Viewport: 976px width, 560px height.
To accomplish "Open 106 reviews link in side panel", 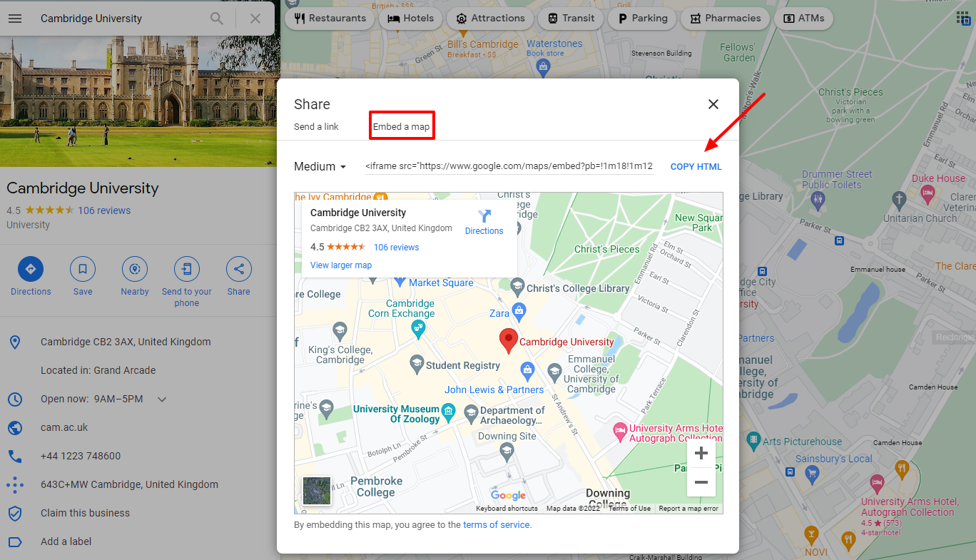I will (104, 210).
